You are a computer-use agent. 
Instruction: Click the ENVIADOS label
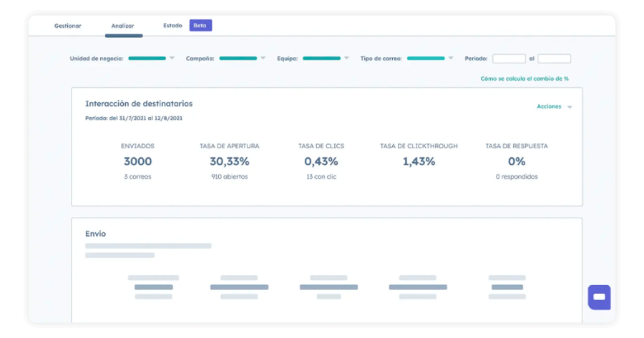[137, 146]
